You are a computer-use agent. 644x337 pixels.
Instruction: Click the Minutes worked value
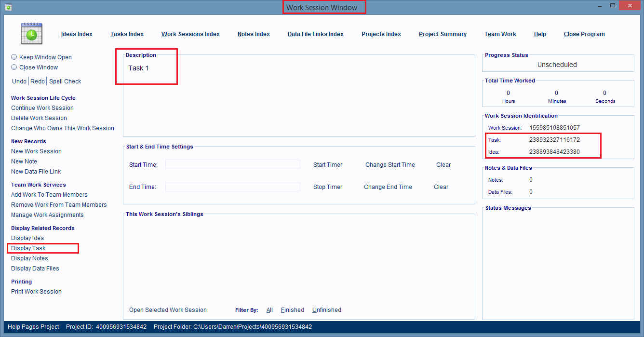click(557, 93)
